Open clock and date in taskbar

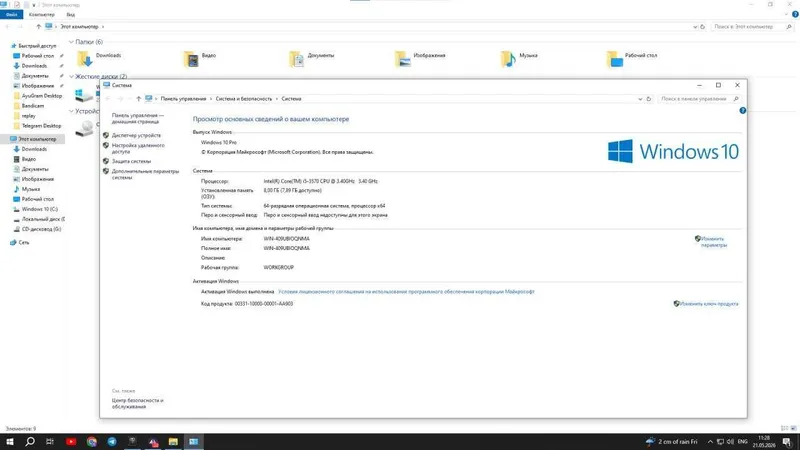[x=764, y=442]
